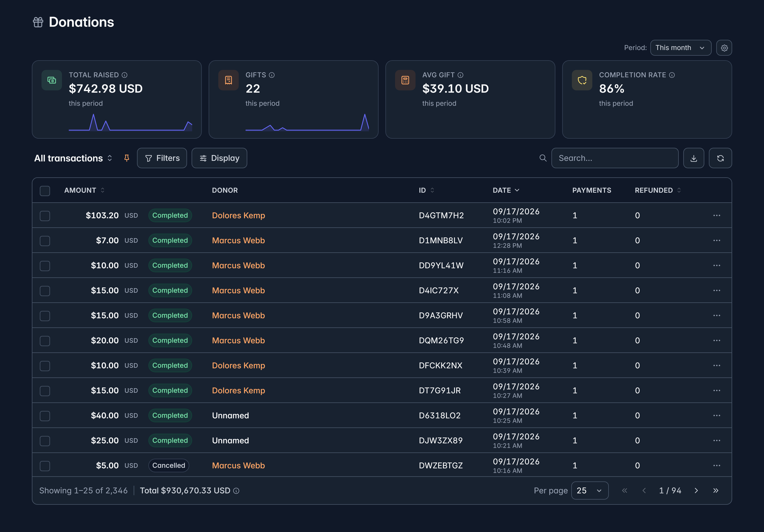This screenshot has width=764, height=532.
Task: Refresh the transactions list
Action: pos(720,158)
